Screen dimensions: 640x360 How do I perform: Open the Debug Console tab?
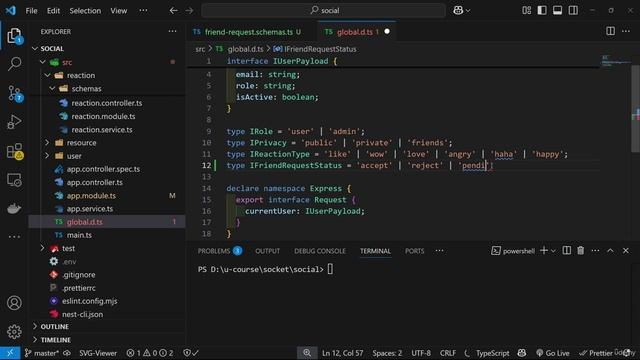pos(320,251)
